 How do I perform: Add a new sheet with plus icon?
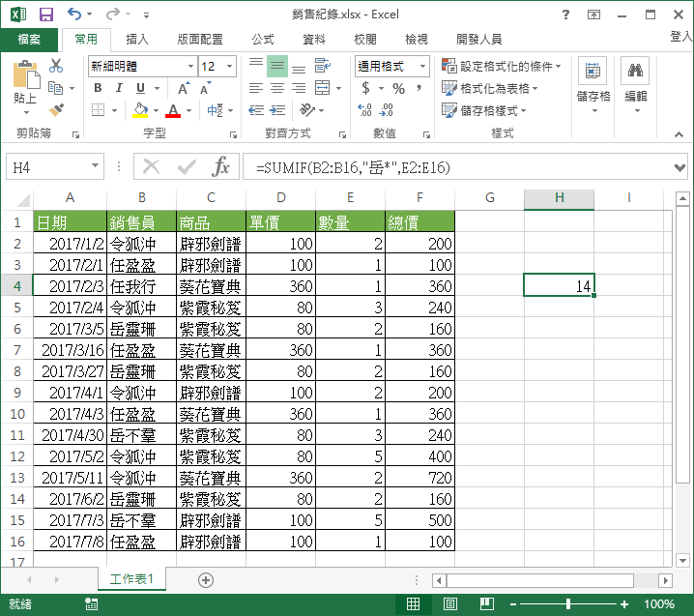coord(205,579)
